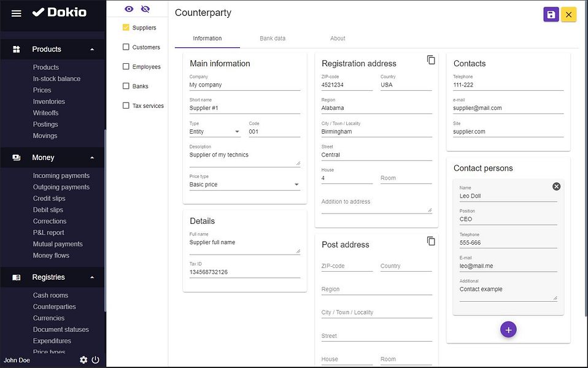Show categories with the eye icon
This screenshot has width=588, height=368.
129,9
